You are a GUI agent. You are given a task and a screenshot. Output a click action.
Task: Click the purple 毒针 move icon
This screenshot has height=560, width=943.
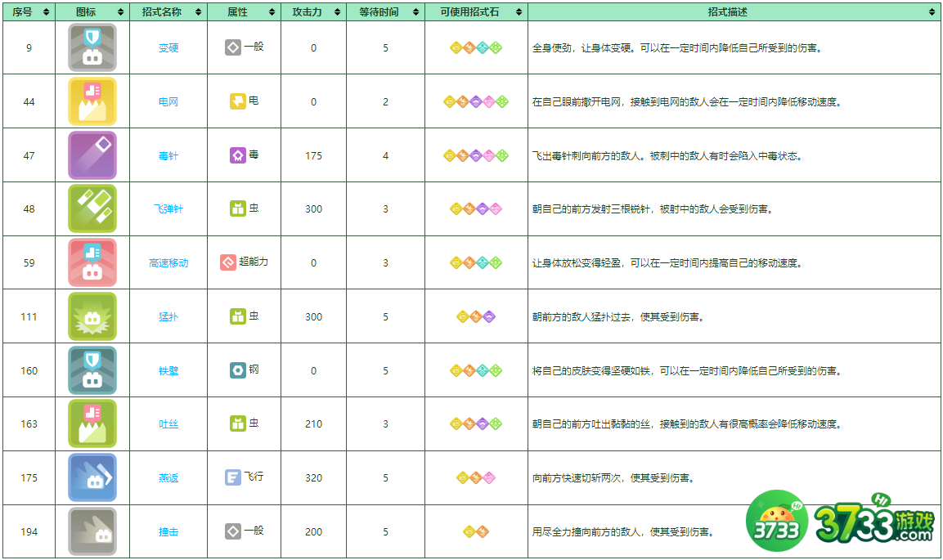(x=88, y=155)
